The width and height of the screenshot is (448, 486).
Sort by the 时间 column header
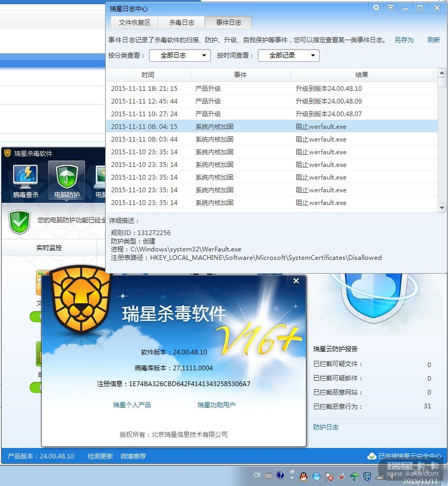pyautogui.click(x=148, y=74)
